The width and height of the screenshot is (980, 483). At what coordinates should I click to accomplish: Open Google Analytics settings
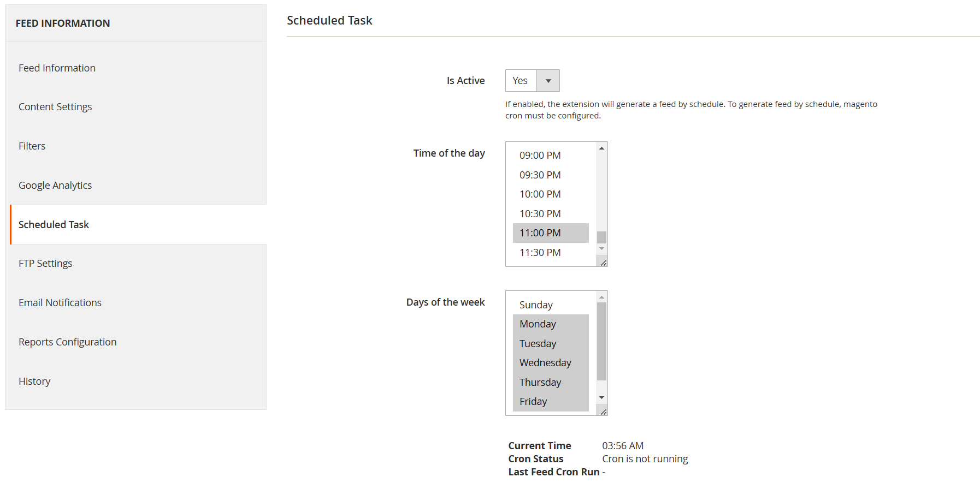pos(55,186)
